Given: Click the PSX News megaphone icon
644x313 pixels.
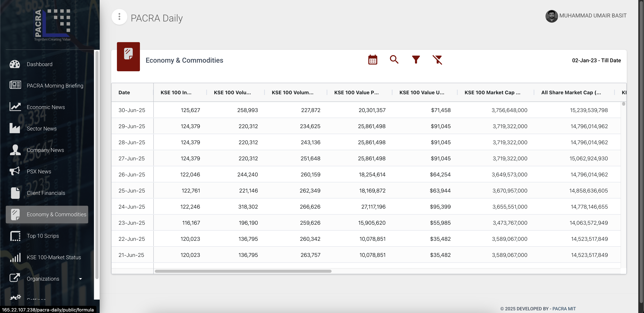Looking at the screenshot, I should (15, 171).
